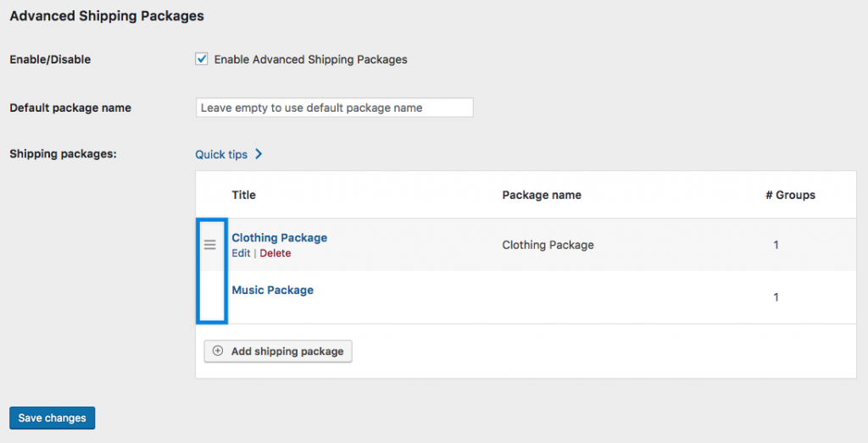The width and height of the screenshot is (868, 443).
Task: Click the Add shipping package button
Action: pyautogui.click(x=278, y=352)
